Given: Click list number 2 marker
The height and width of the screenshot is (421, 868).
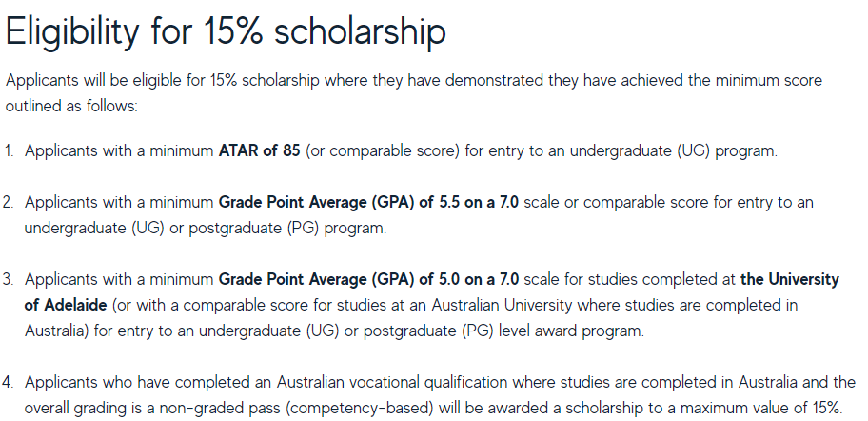Looking at the screenshot, I should point(10,203).
